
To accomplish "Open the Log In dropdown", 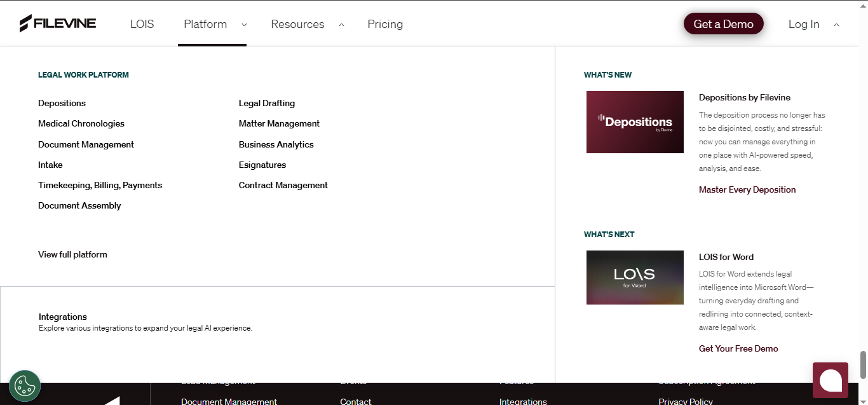I will click(x=804, y=24).
